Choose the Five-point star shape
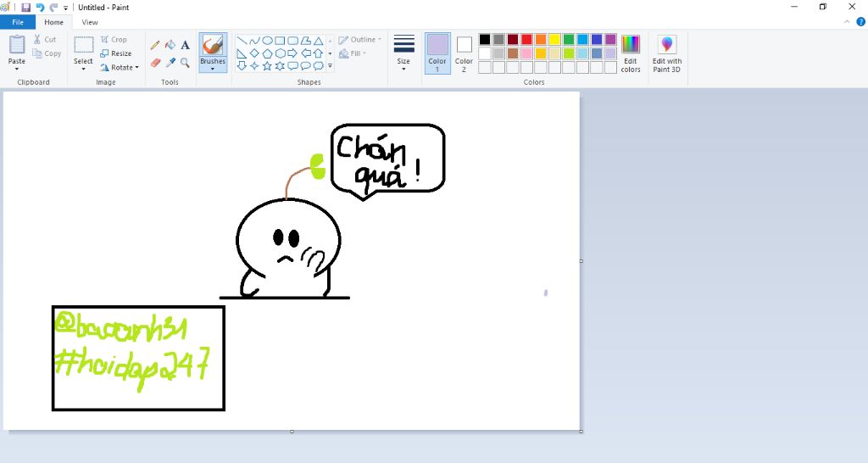Viewport: 868px width, 463px height. (267, 66)
